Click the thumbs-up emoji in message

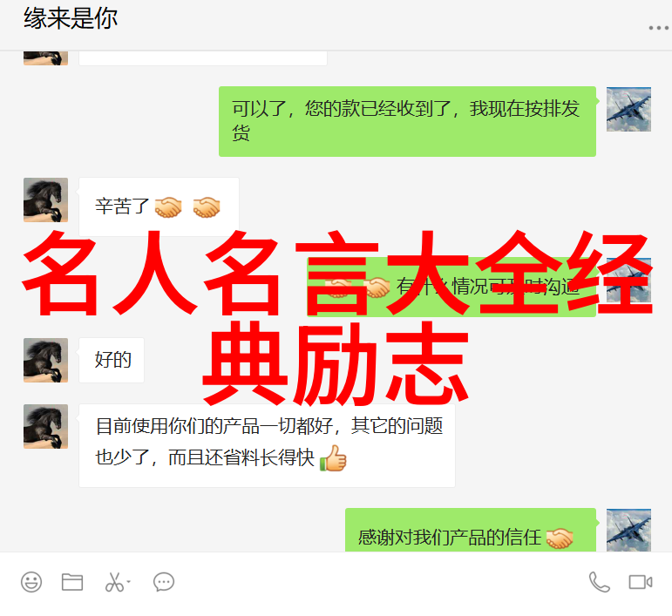334,458
